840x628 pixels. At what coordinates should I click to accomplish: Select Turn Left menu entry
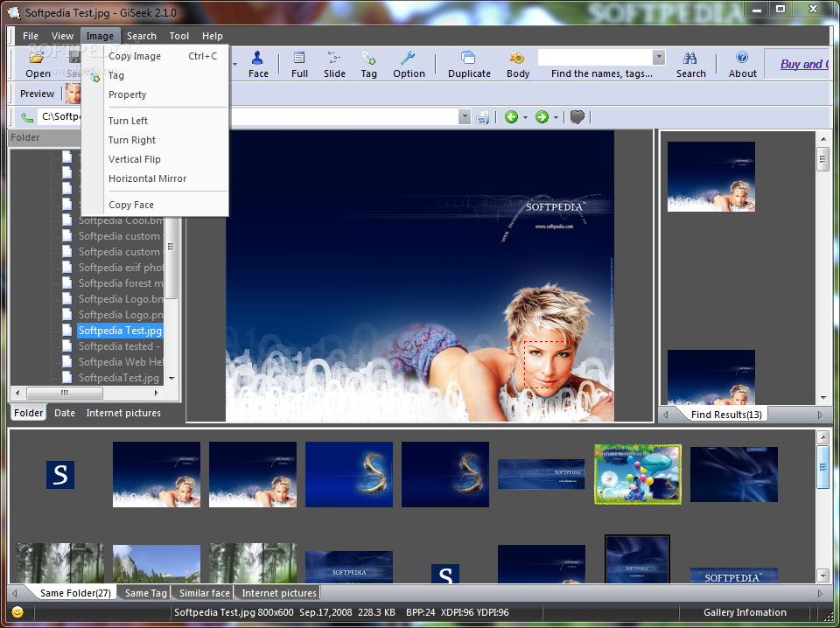(156, 121)
